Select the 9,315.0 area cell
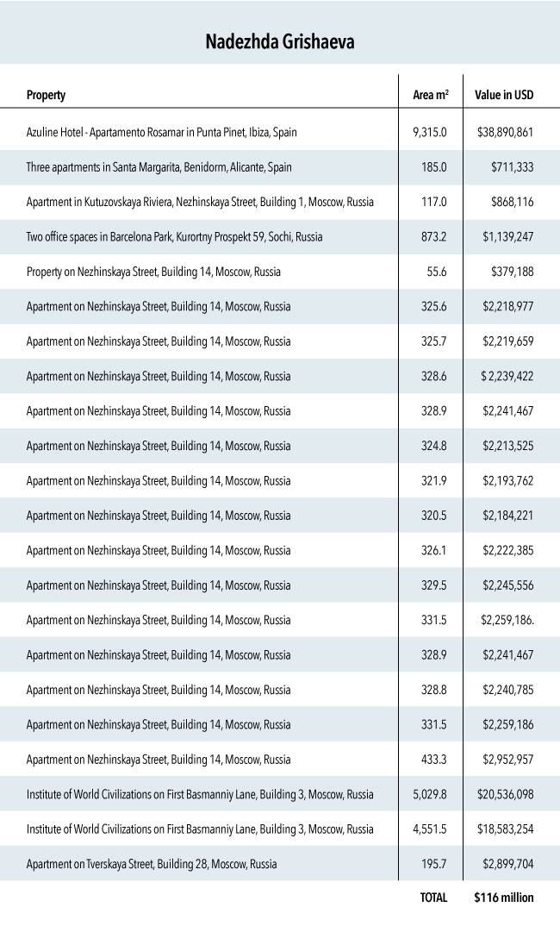 pos(430,132)
